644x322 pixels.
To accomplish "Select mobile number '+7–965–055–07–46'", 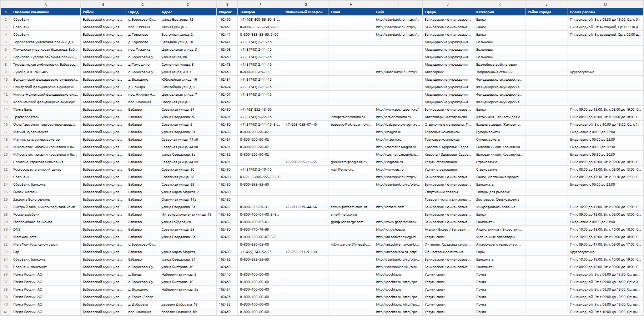I will tap(306, 125).
